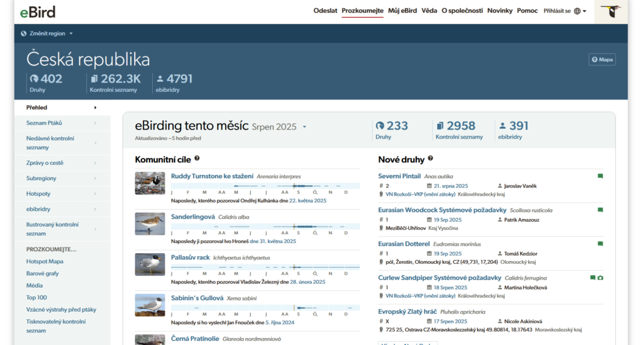Open the Změnit region dropdown
The width and height of the screenshot is (644, 345).
[47, 33]
